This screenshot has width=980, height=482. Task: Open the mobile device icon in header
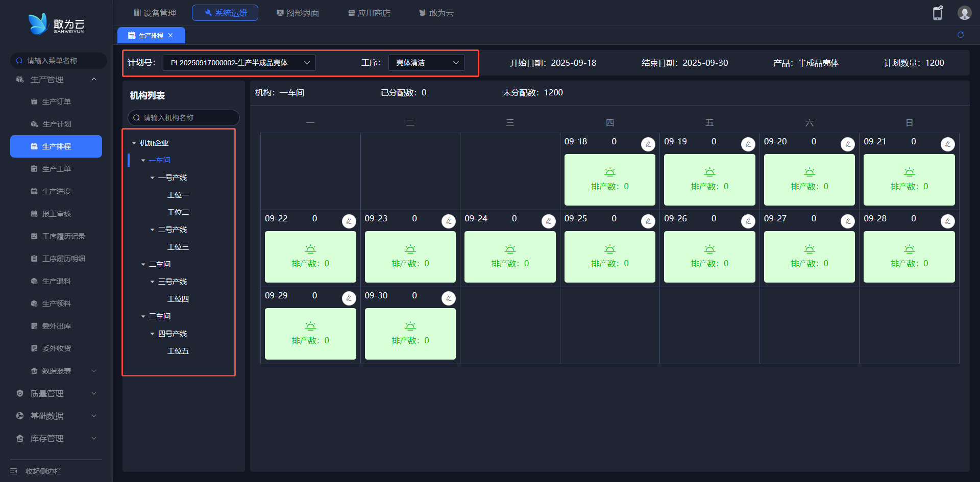point(938,13)
